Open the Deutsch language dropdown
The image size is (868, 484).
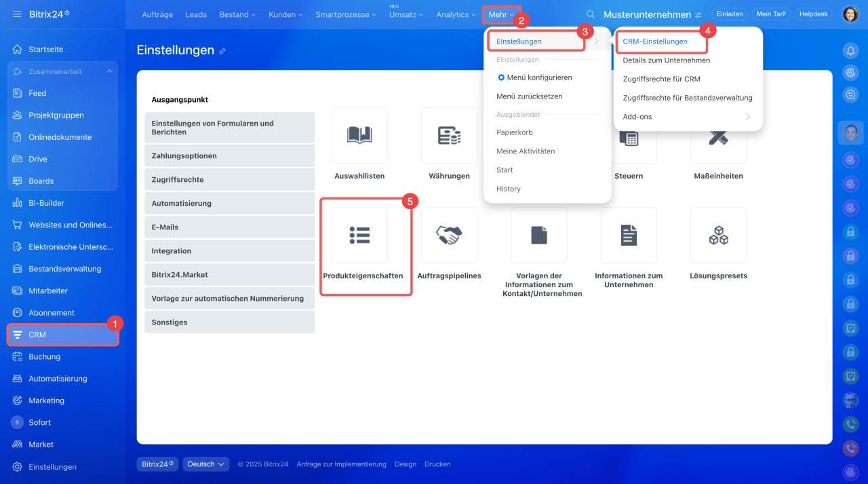point(206,464)
